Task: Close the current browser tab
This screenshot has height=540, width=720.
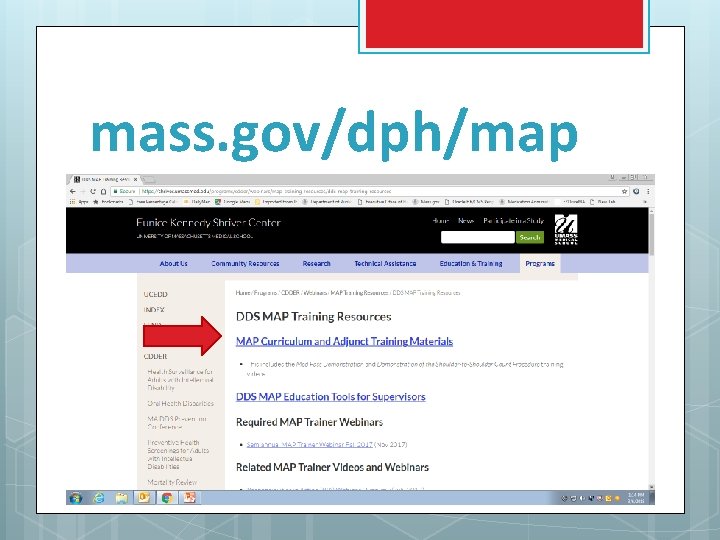Action: coord(135,180)
